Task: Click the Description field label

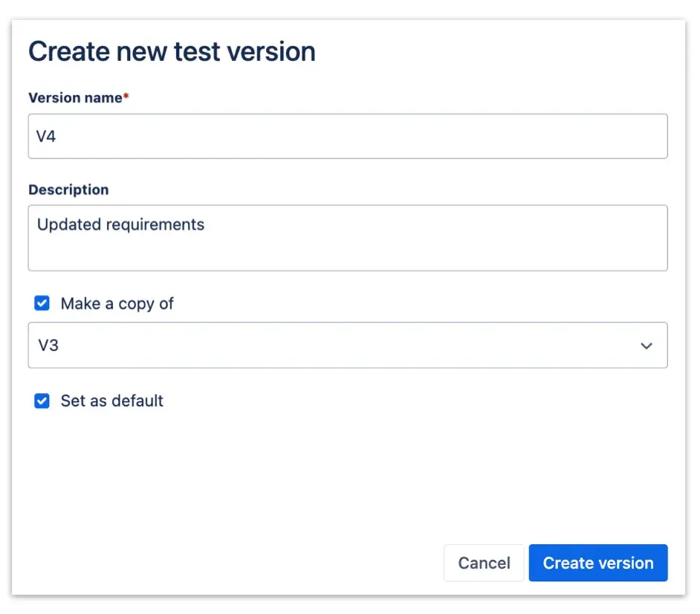Action: click(x=68, y=190)
